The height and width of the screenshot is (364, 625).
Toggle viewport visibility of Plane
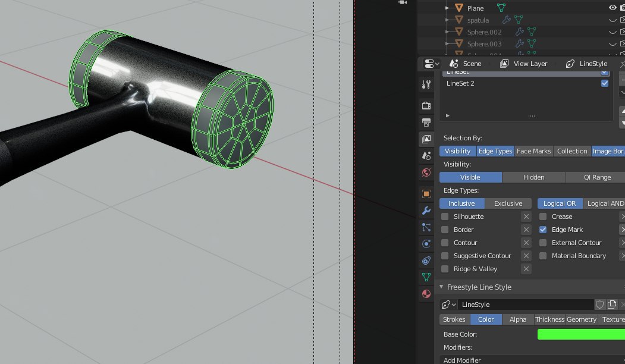613,8
